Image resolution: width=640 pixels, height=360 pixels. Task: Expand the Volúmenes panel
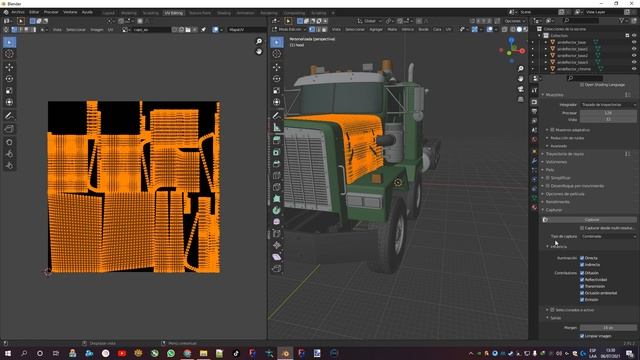click(x=556, y=162)
